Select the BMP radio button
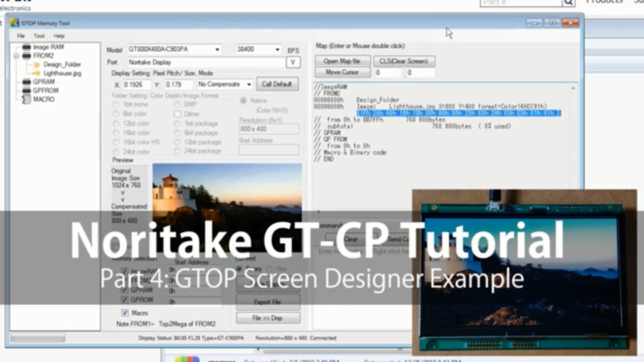Screen dimensions: 644x362 pos(178,105)
